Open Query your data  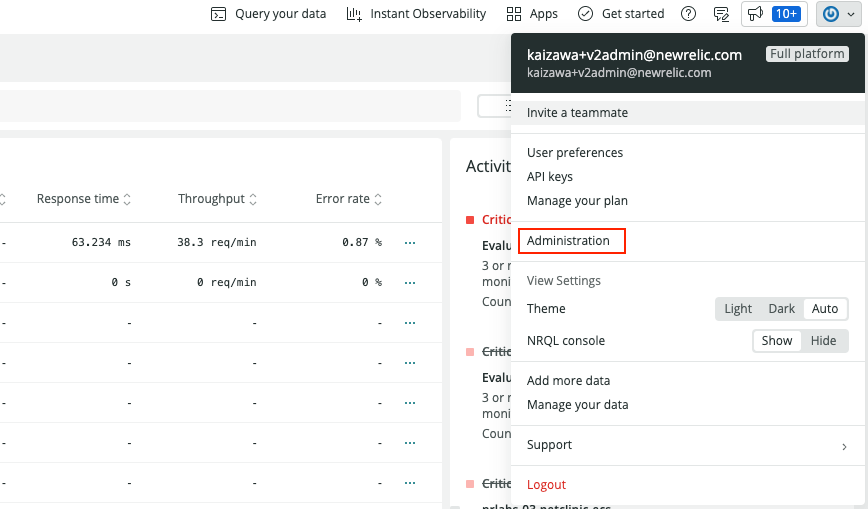(268, 14)
